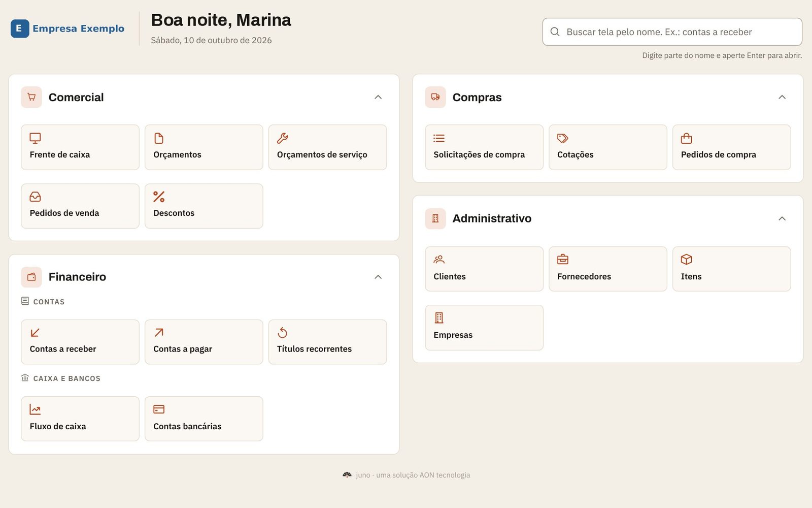Image resolution: width=812 pixels, height=508 pixels.
Task: Click the Orçamentos document icon
Action: [x=159, y=138]
